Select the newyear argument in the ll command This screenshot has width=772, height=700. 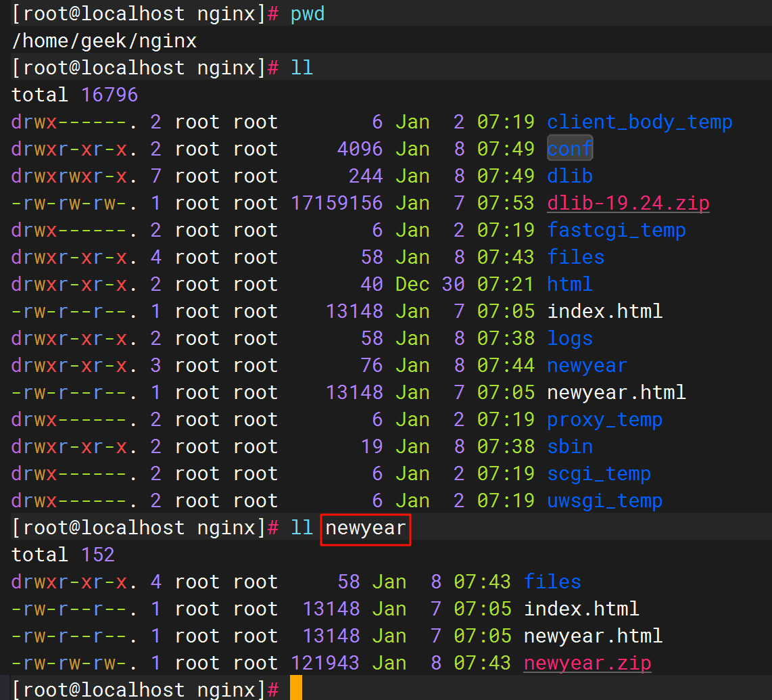tap(365, 528)
